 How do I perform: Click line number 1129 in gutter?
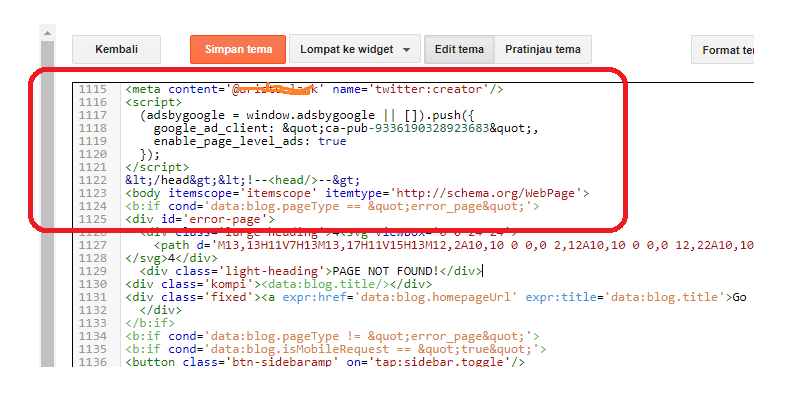93,271
